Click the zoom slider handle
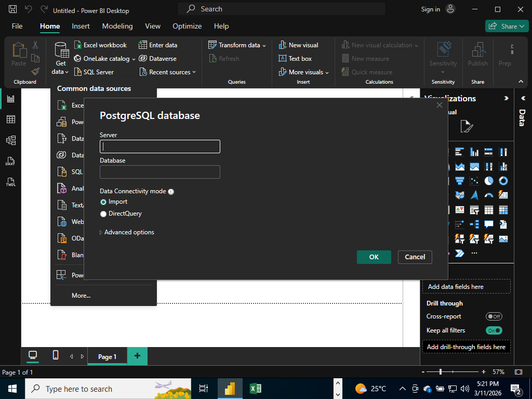532x399 pixels. [x=441, y=372]
